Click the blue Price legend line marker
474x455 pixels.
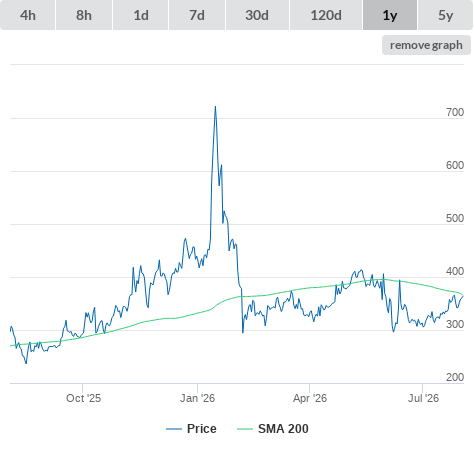(x=174, y=429)
